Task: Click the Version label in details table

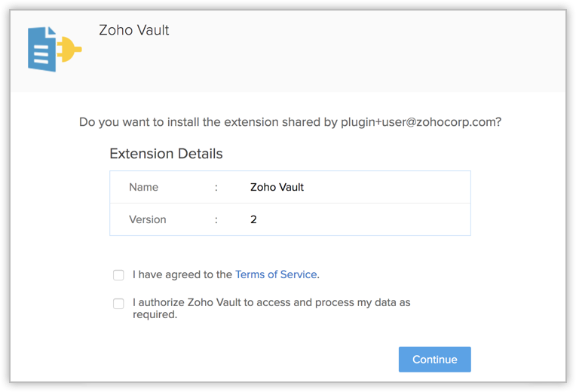Action: [x=148, y=219]
